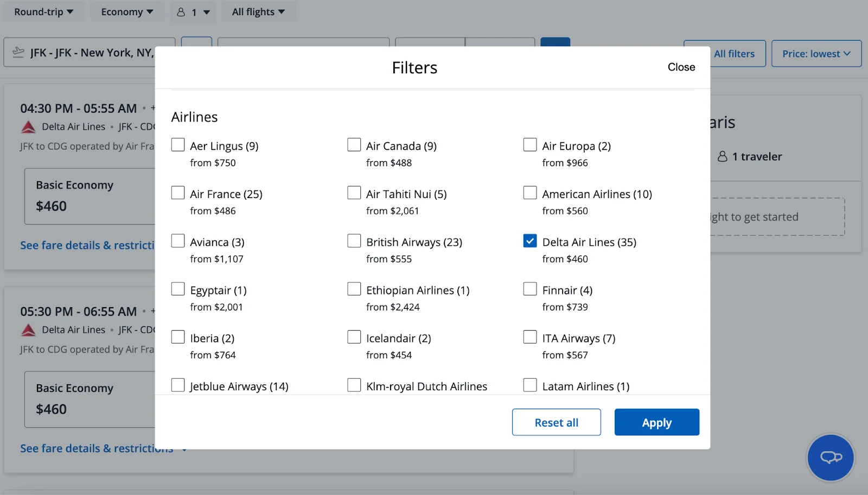
Task: Check the Air Canada airline filter
Action: 354,145
